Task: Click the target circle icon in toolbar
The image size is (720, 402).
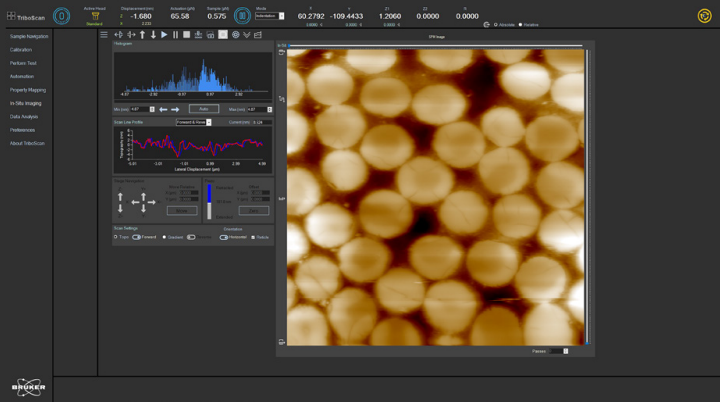Action: click(235, 34)
